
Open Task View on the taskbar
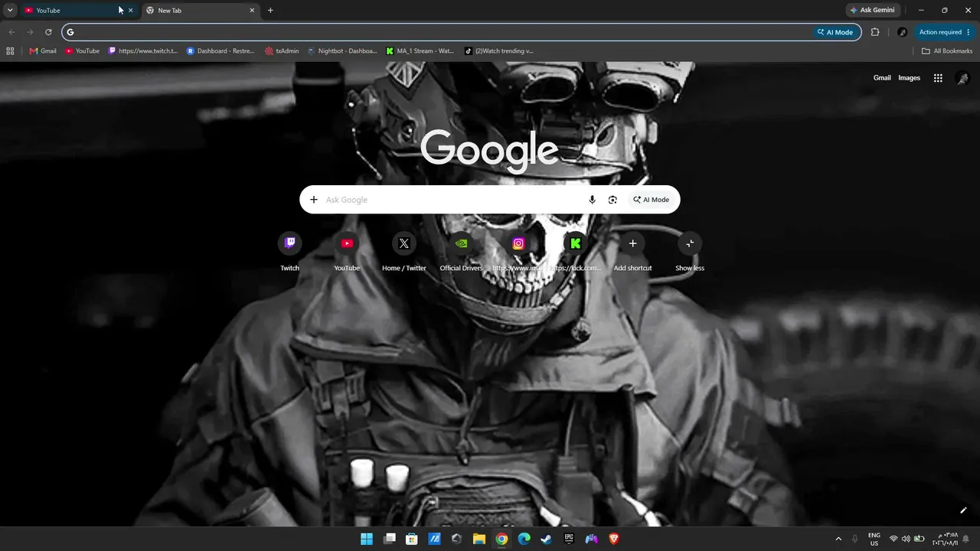pyautogui.click(x=389, y=539)
